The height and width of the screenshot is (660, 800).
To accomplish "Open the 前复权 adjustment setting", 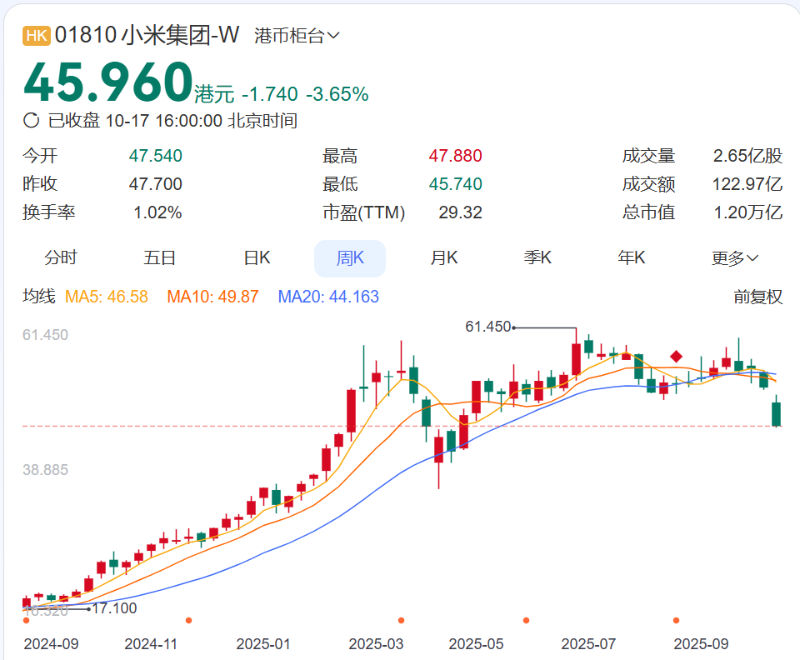I will [x=760, y=295].
